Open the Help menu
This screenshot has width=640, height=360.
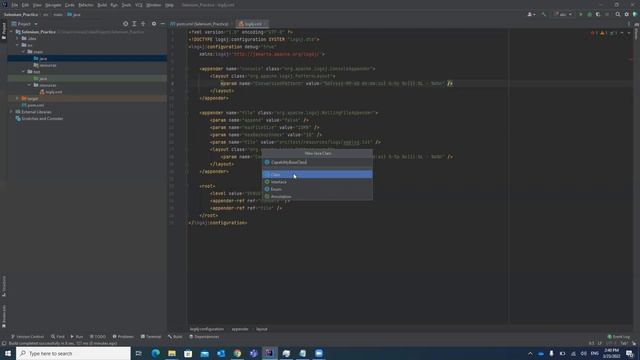pos(169,5)
